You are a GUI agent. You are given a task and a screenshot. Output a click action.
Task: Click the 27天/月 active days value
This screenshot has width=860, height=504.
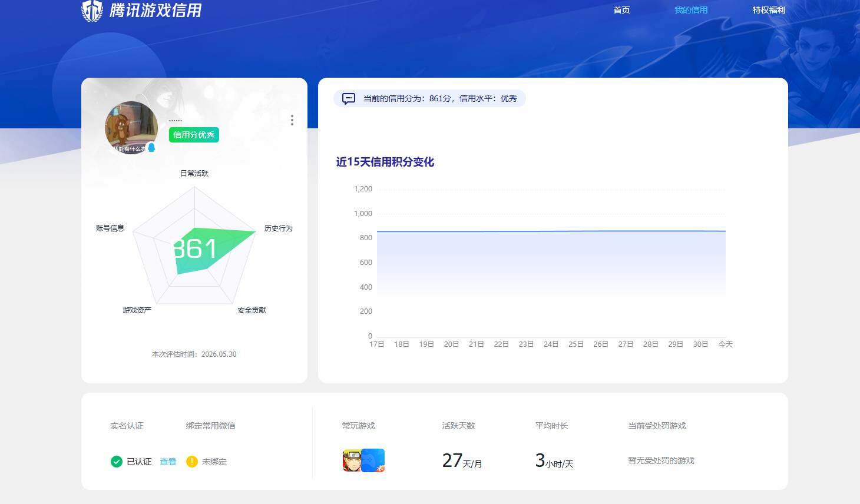[x=462, y=460]
